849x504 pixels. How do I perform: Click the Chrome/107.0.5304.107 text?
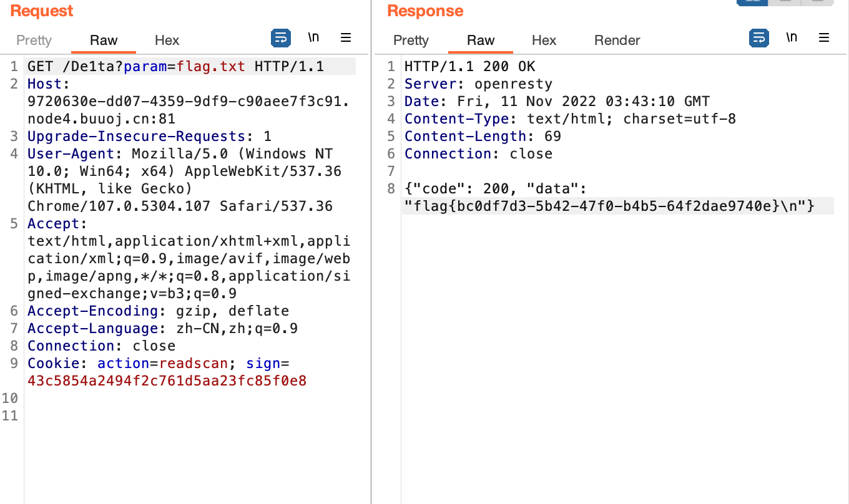tap(119, 206)
